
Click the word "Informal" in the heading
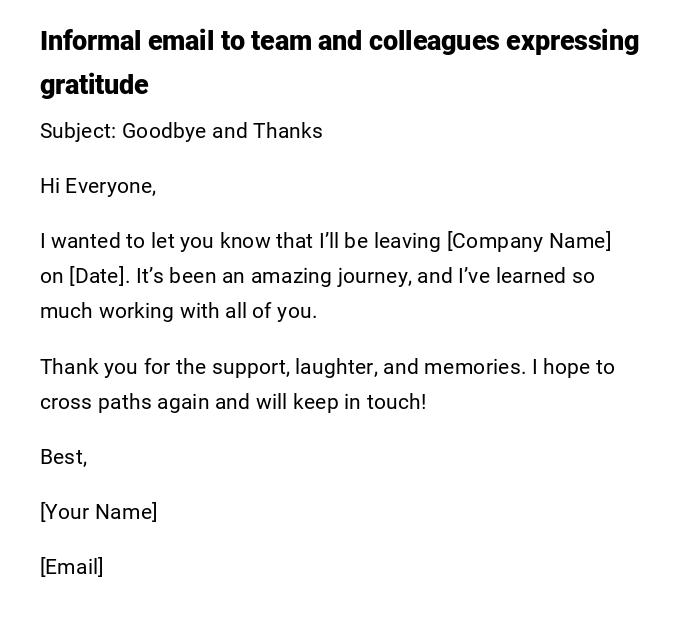pos(90,41)
